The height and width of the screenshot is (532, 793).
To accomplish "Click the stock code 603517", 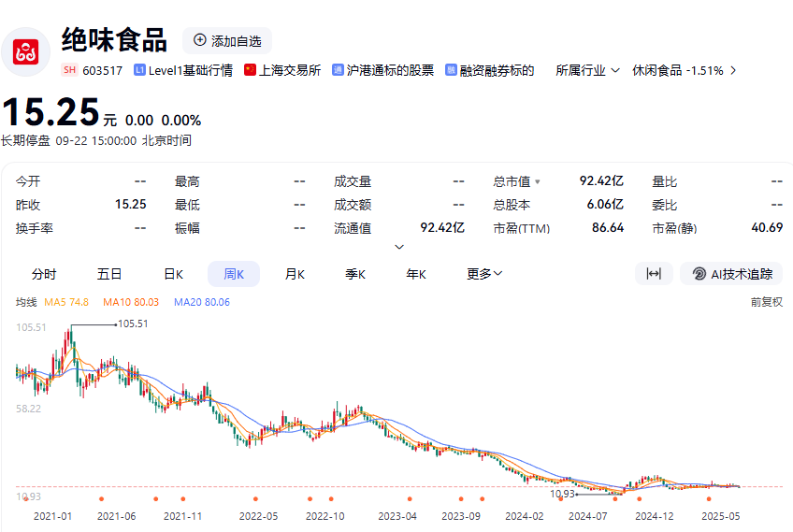I will click(103, 70).
